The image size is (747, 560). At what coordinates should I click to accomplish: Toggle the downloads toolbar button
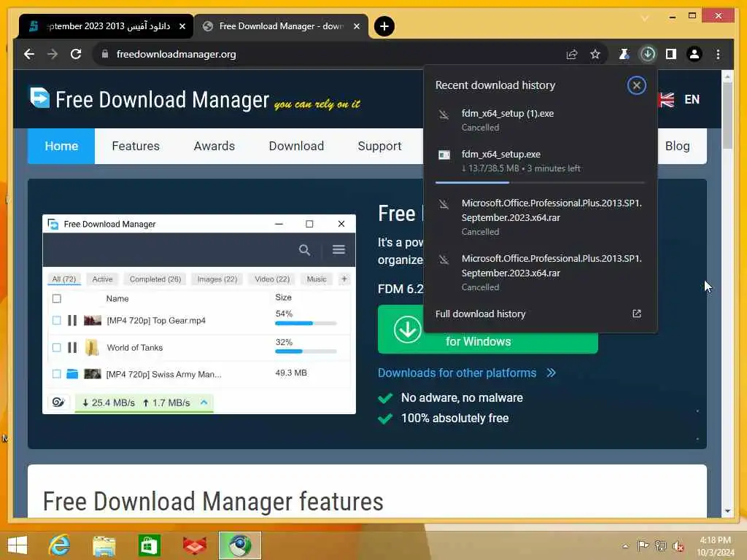(648, 54)
